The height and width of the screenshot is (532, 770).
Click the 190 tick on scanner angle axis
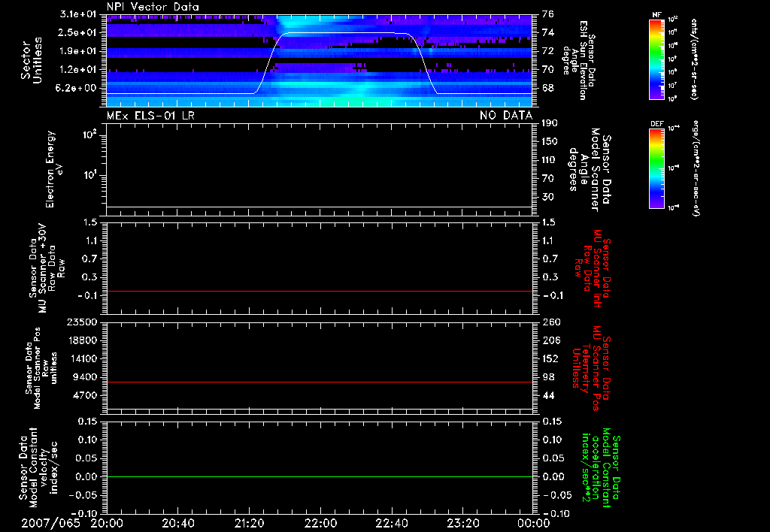click(x=548, y=124)
